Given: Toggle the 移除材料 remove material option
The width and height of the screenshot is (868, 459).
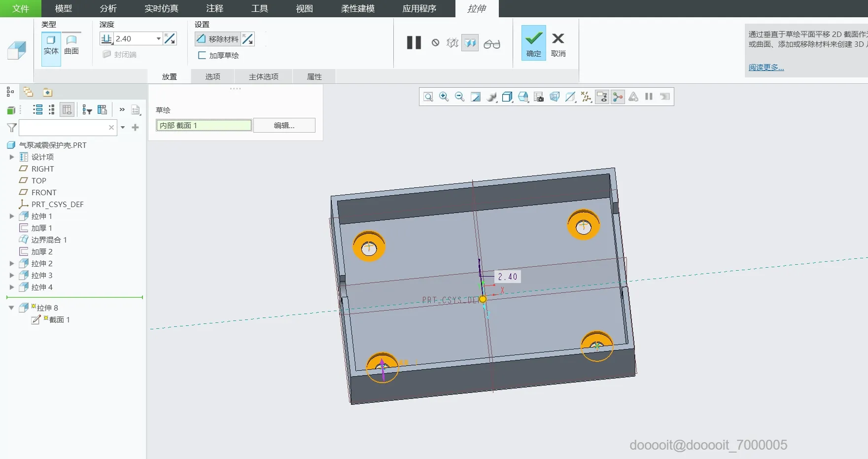Looking at the screenshot, I should point(217,39).
